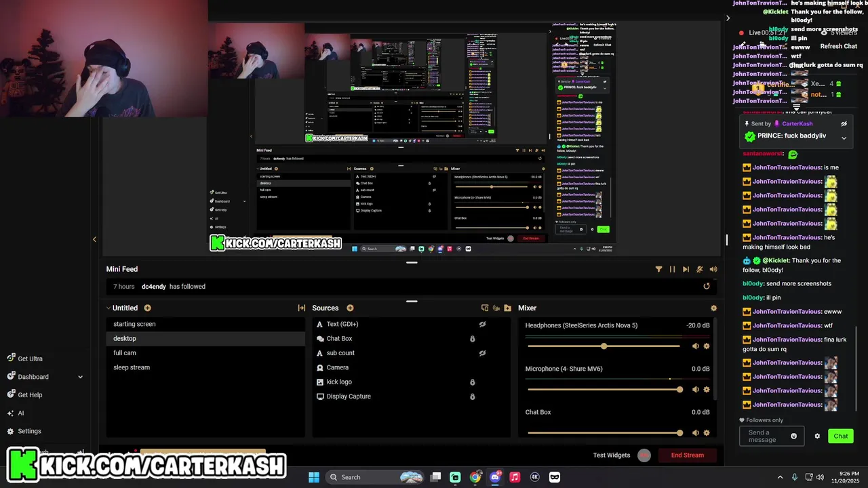
Task: Open Chat Box mixer settings gear
Action: (x=706, y=432)
